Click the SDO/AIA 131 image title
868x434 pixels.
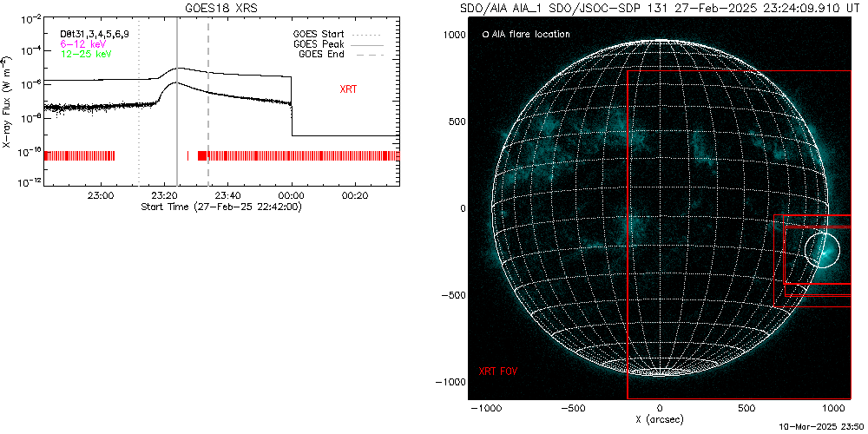658,8
